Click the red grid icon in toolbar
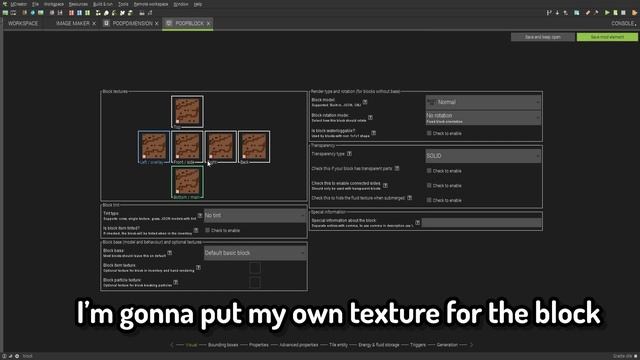The height and width of the screenshot is (360, 640). (71, 13)
